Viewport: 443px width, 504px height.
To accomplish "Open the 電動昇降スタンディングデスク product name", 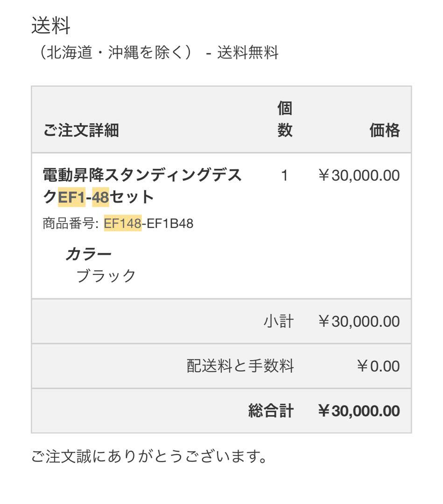I will tap(142, 176).
